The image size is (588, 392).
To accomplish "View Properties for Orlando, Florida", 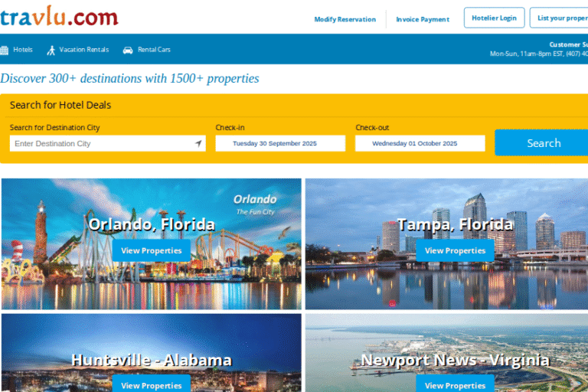I will click(x=151, y=250).
